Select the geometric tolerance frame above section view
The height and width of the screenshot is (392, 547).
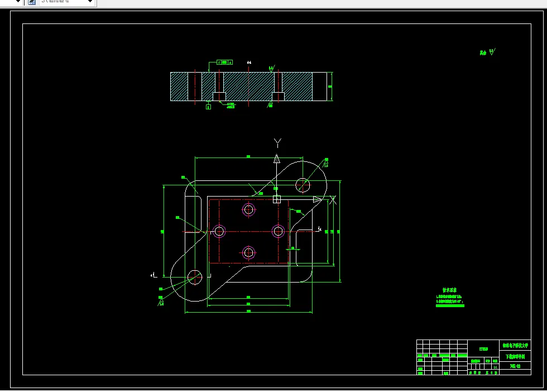224,62
